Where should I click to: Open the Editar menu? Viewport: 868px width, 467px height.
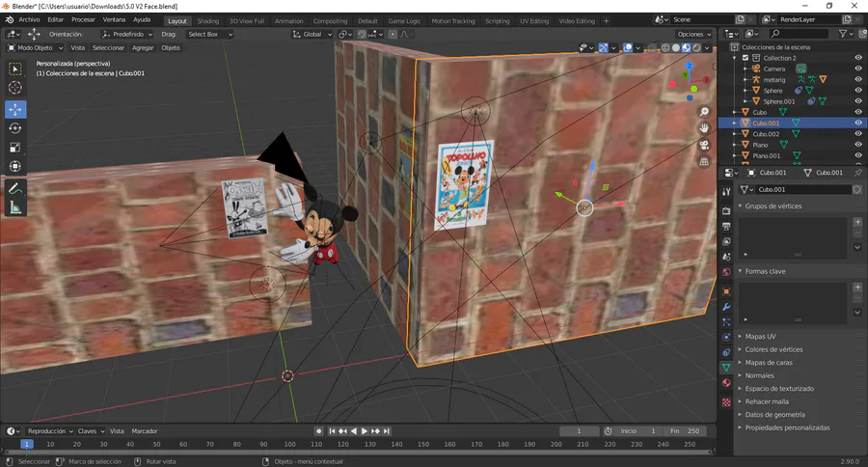55,19
